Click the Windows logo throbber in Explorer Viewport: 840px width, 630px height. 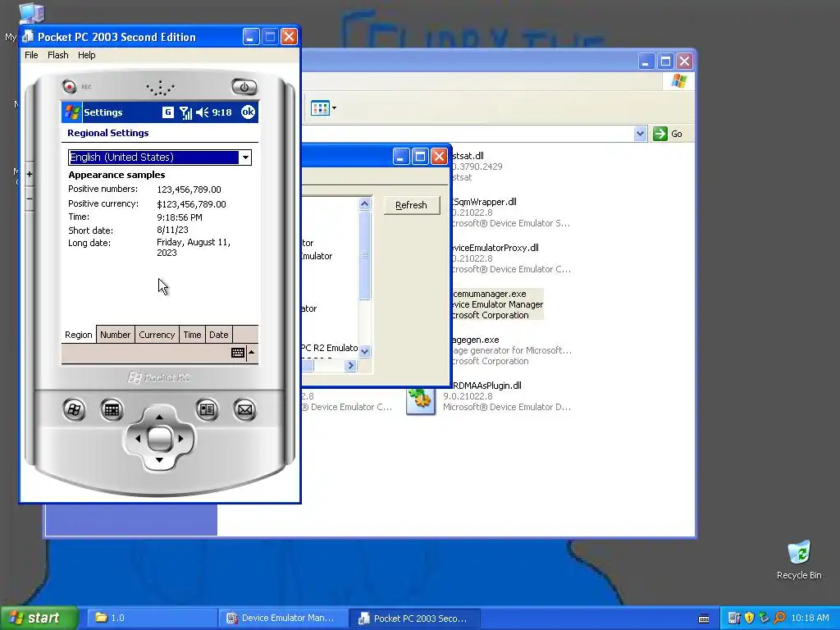(x=678, y=81)
